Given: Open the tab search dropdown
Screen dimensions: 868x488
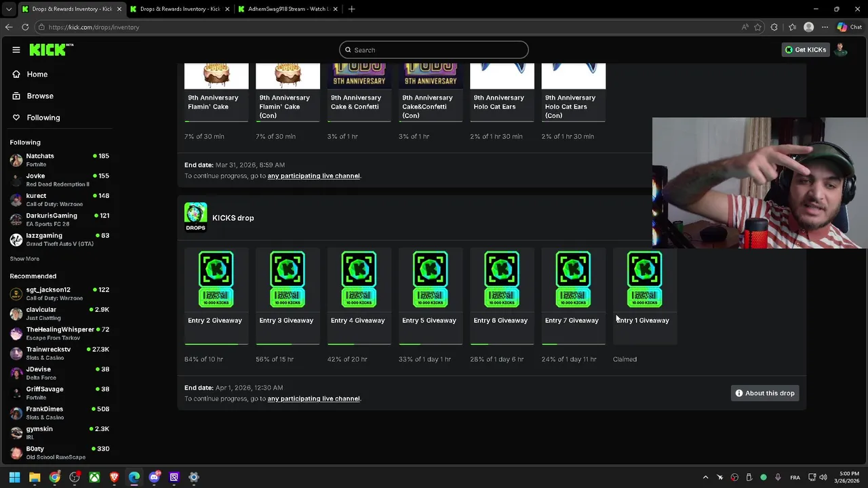Looking at the screenshot, I should pos(8,9).
